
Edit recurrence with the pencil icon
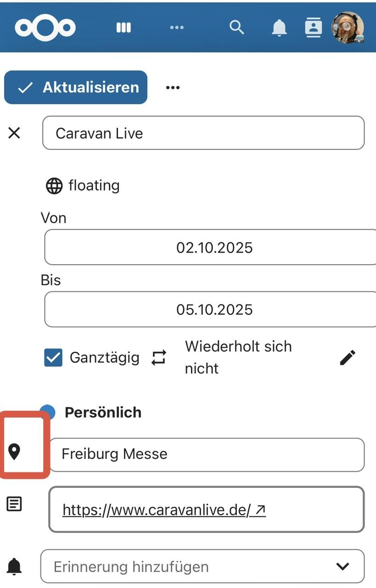(348, 357)
